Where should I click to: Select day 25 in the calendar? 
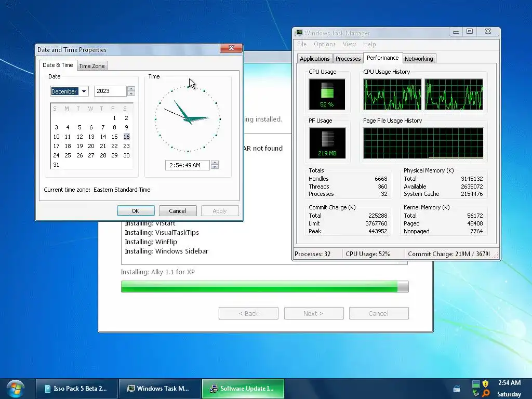click(68, 155)
